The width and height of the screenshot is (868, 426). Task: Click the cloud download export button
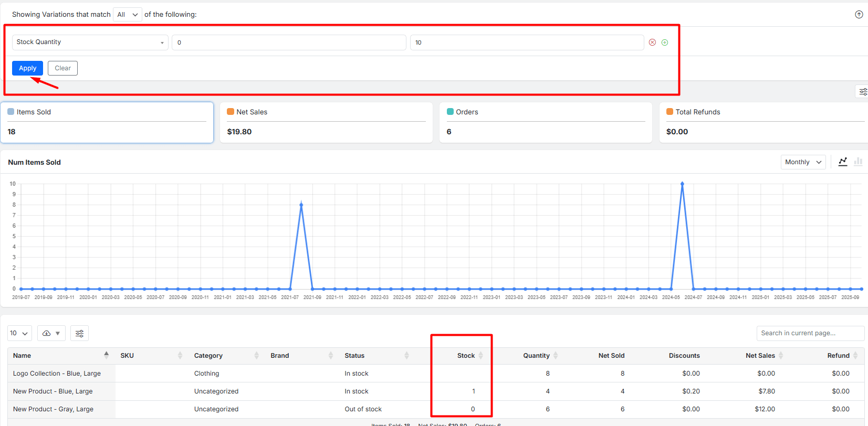pyautogui.click(x=51, y=333)
